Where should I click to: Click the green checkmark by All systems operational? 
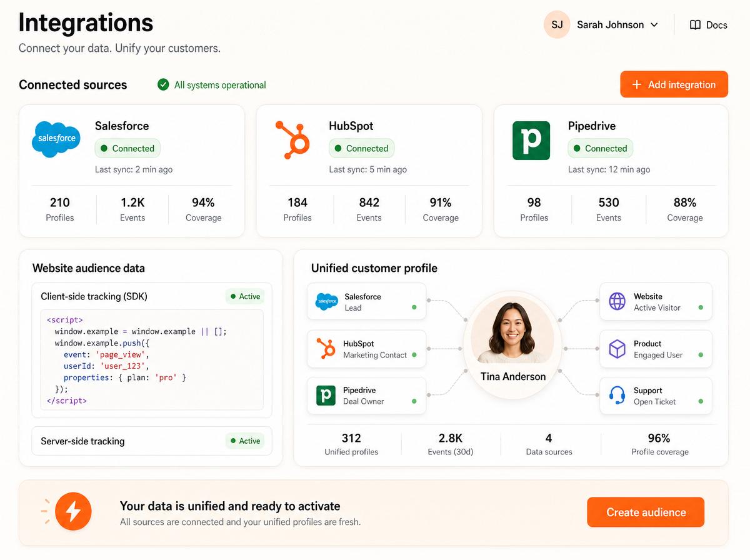[x=163, y=84]
